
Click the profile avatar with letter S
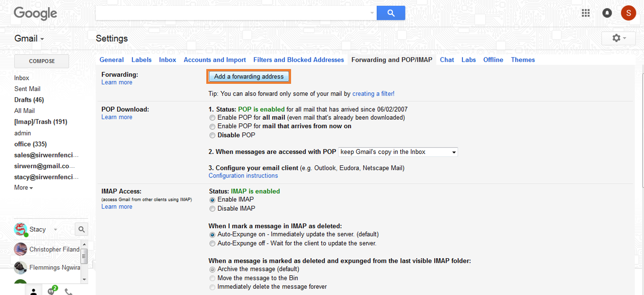[628, 13]
